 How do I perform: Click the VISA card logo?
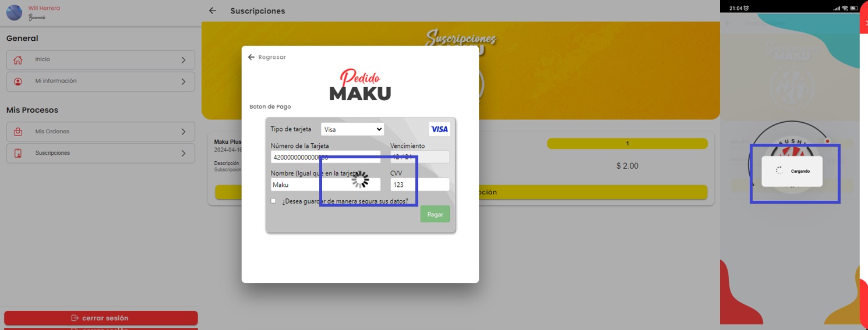click(x=439, y=129)
